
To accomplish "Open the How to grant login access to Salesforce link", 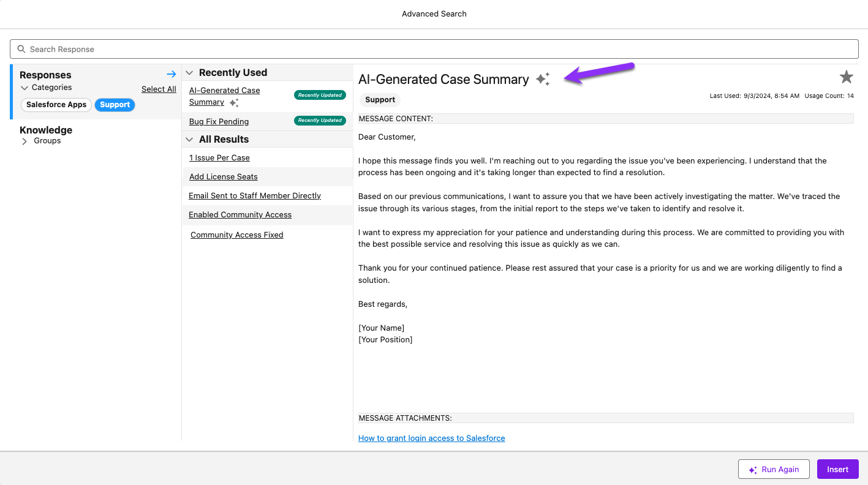I will 431,438.
